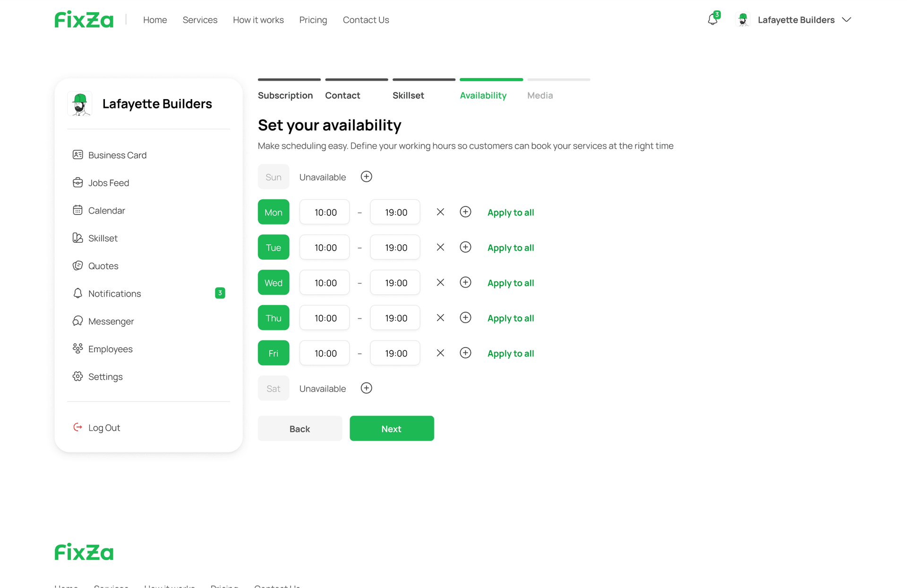Image resolution: width=907 pixels, height=588 pixels.
Task: Open the Business Card section
Action: click(x=117, y=154)
